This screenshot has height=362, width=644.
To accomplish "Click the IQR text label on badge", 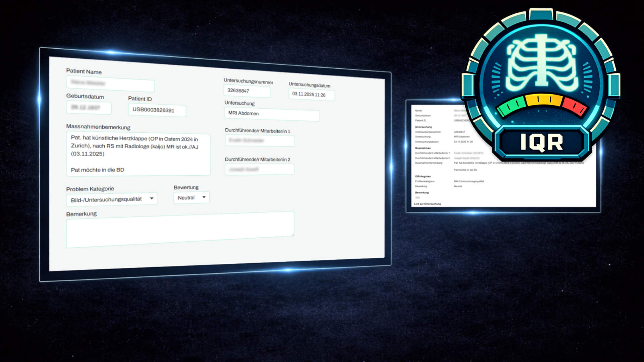I will pos(541,142).
